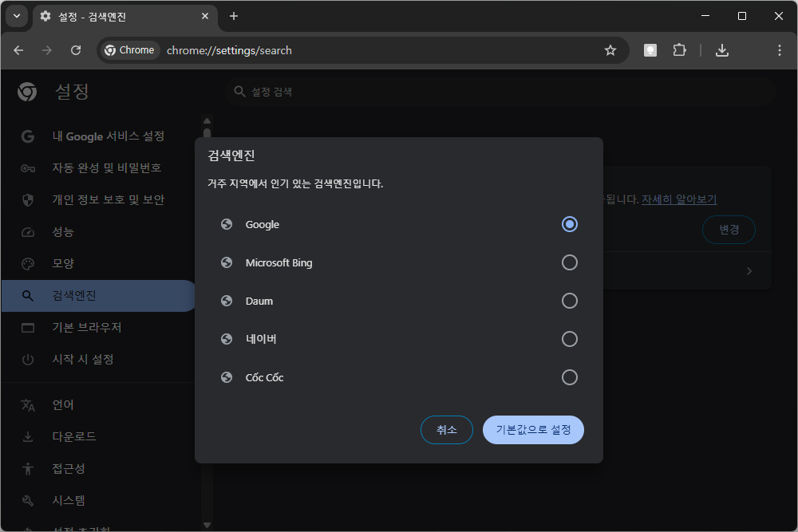Open 기본 브라우저 settings section
The height and width of the screenshot is (532, 798).
click(x=98, y=328)
